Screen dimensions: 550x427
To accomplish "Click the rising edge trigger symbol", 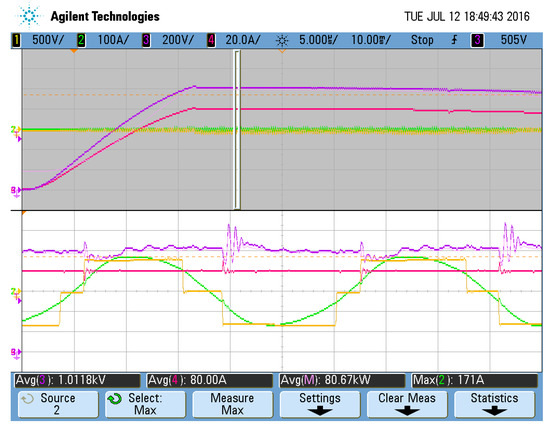I will [454, 40].
